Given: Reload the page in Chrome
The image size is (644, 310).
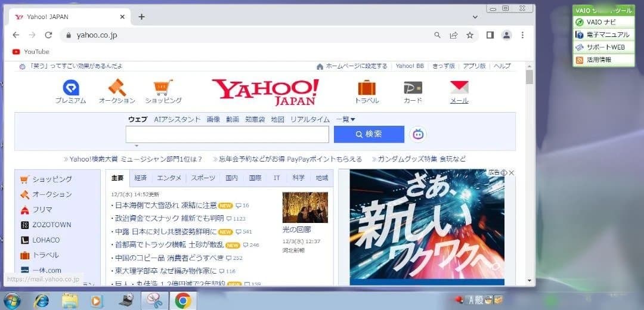Looking at the screenshot, I should pos(48,35).
